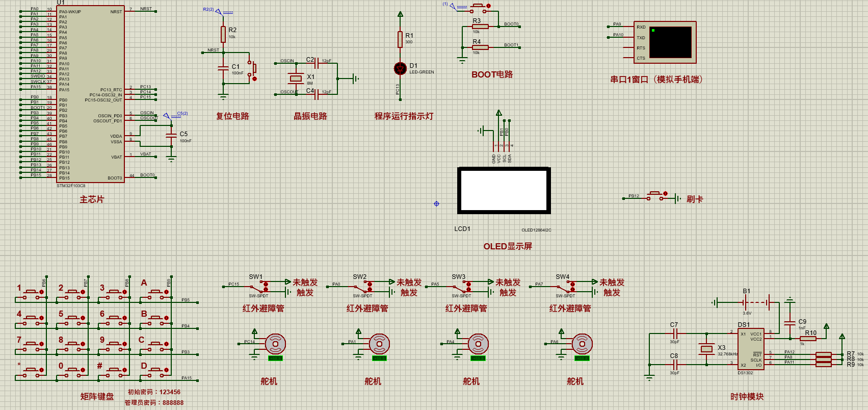Select capacitor C7 30pF

[x=675, y=334]
